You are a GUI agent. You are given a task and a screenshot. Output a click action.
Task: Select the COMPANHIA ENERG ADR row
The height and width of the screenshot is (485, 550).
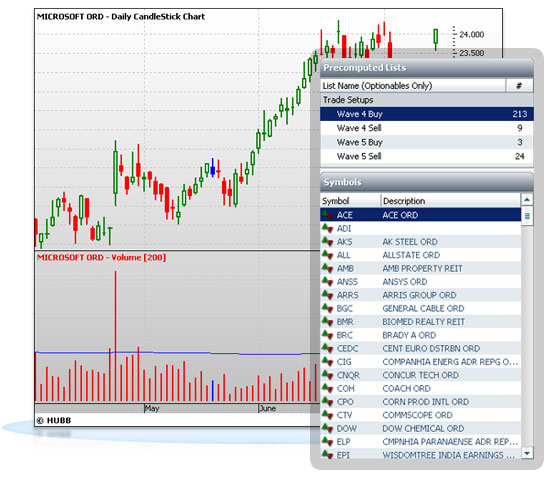point(421,362)
